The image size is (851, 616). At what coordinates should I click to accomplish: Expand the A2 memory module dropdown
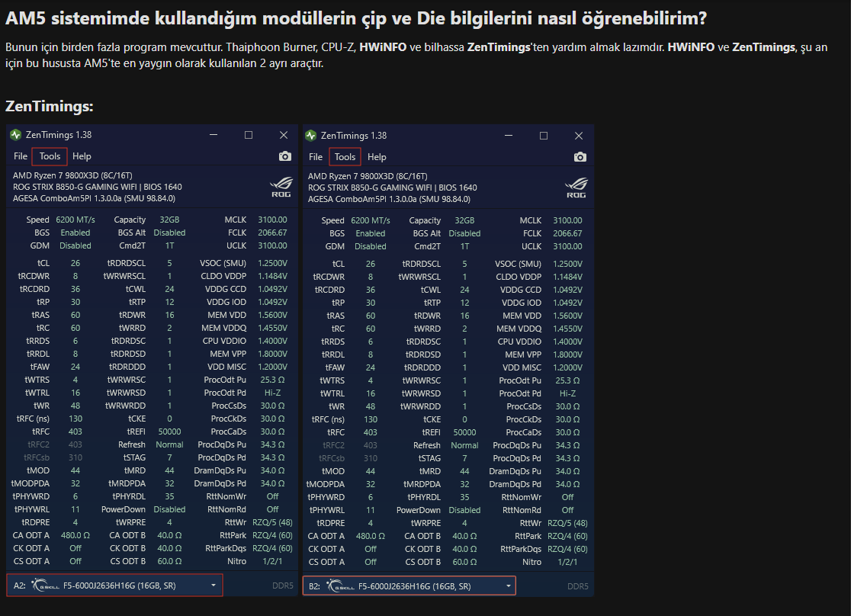coord(214,585)
